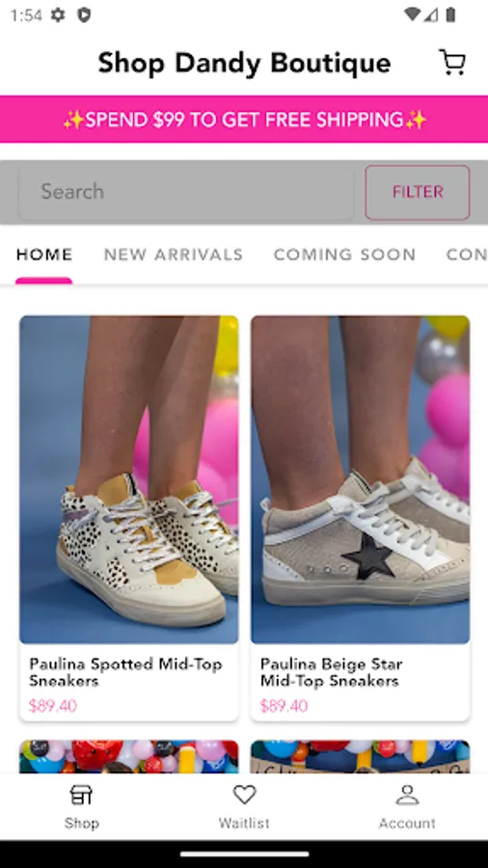Tap the settings gear in status bar
Screen dimensions: 488x868
coord(58,14)
